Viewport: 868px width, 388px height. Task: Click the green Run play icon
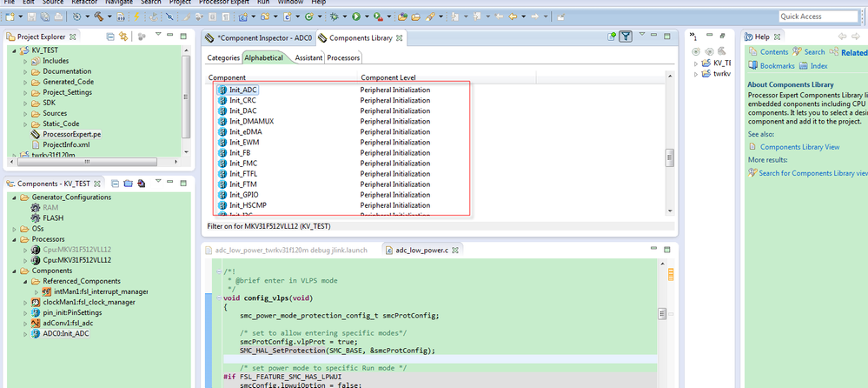(x=356, y=17)
